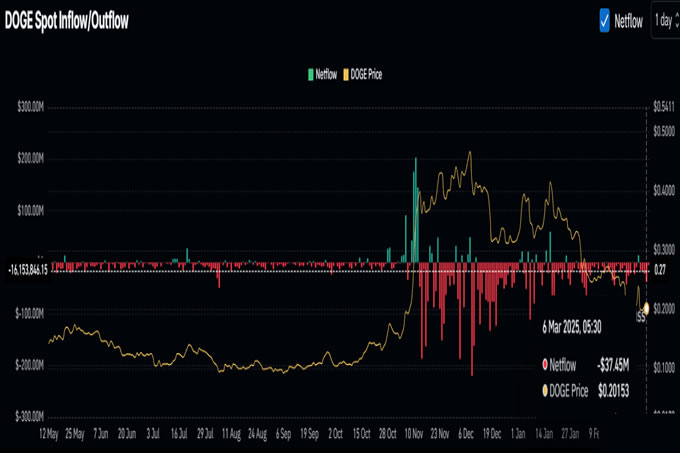This screenshot has width=680, height=453.
Task: Click the 10 Nov date on x-axis
Action: [412, 436]
